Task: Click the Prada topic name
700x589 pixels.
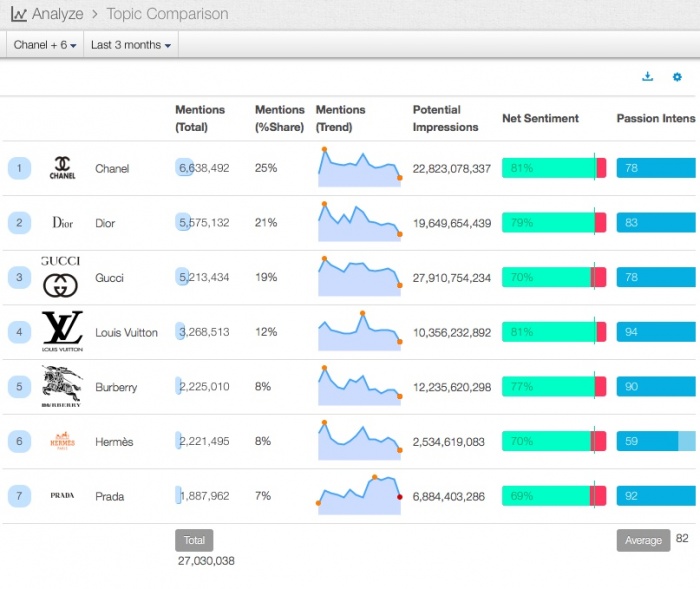Action: click(x=109, y=497)
